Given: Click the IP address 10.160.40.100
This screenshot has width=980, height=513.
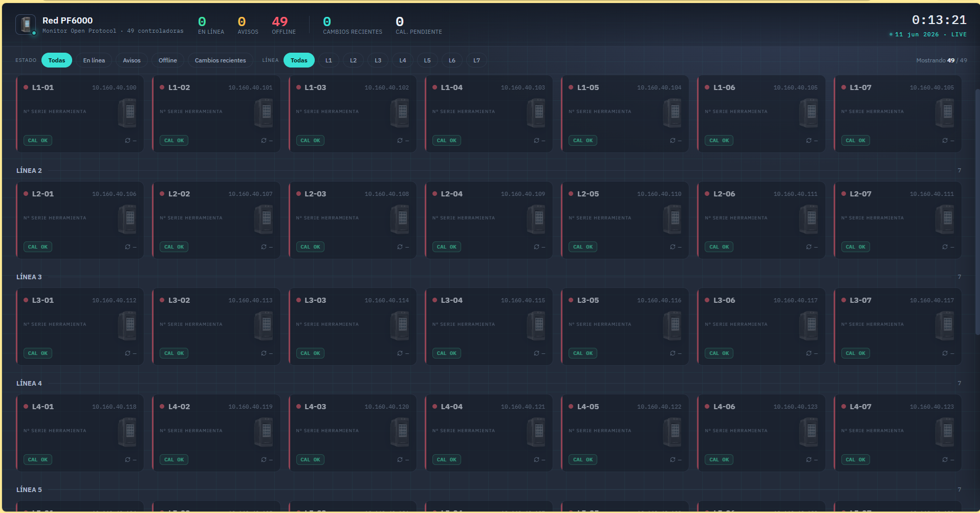Looking at the screenshot, I should point(114,87).
